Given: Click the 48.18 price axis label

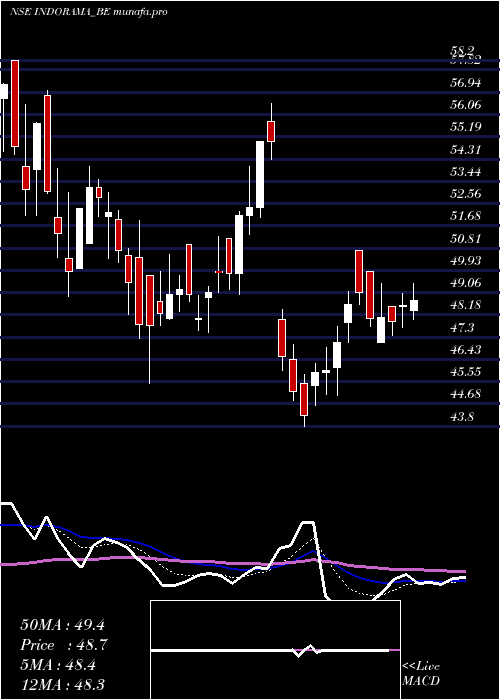Looking at the screenshot, I should [x=466, y=305].
